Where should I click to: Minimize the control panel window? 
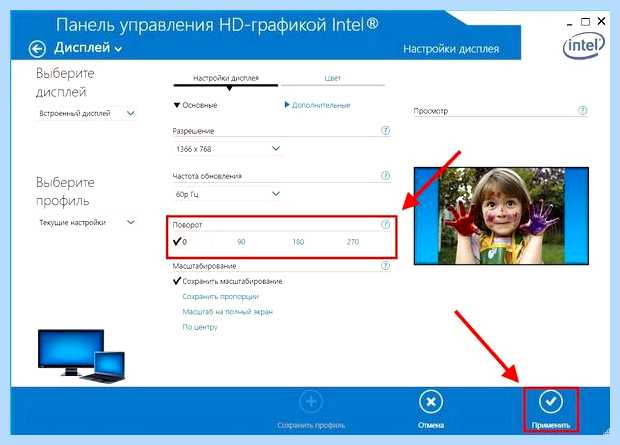[570, 24]
